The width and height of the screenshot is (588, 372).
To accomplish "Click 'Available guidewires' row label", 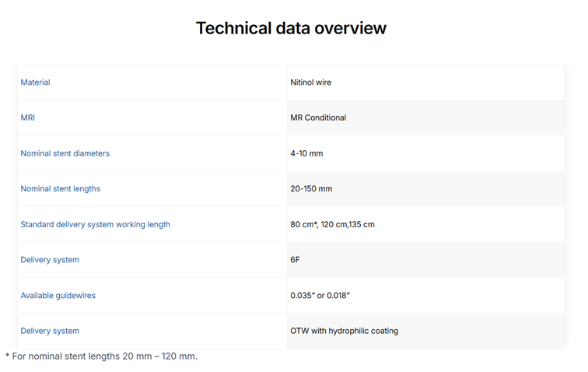I will click(x=58, y=296).
